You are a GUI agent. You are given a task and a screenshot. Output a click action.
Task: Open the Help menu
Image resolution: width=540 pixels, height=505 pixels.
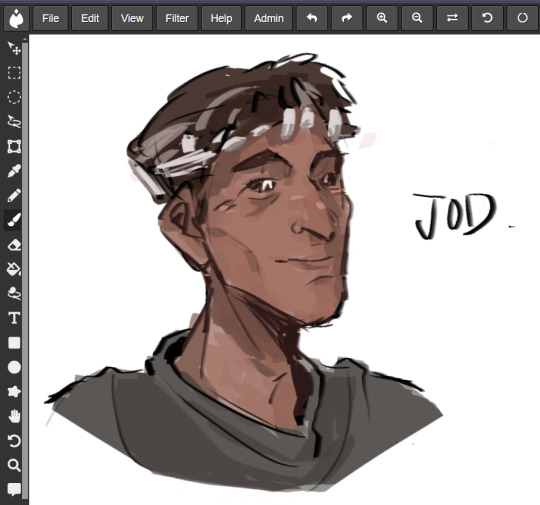[221, 18]
